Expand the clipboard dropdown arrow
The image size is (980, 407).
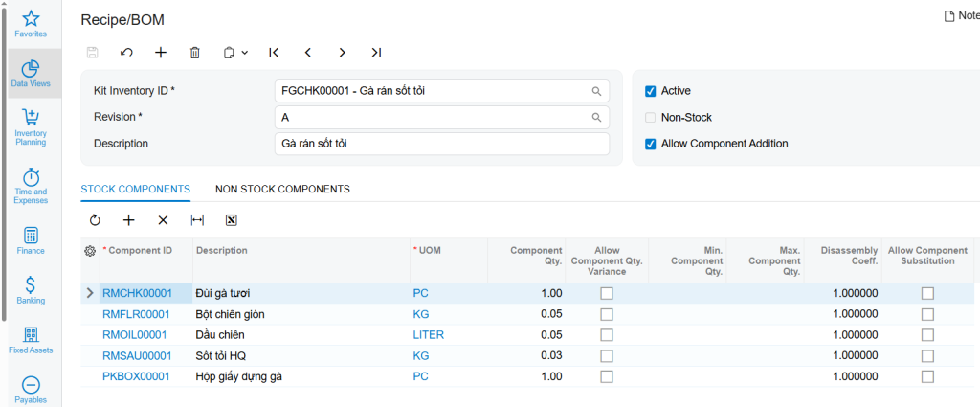coord(244,53)
